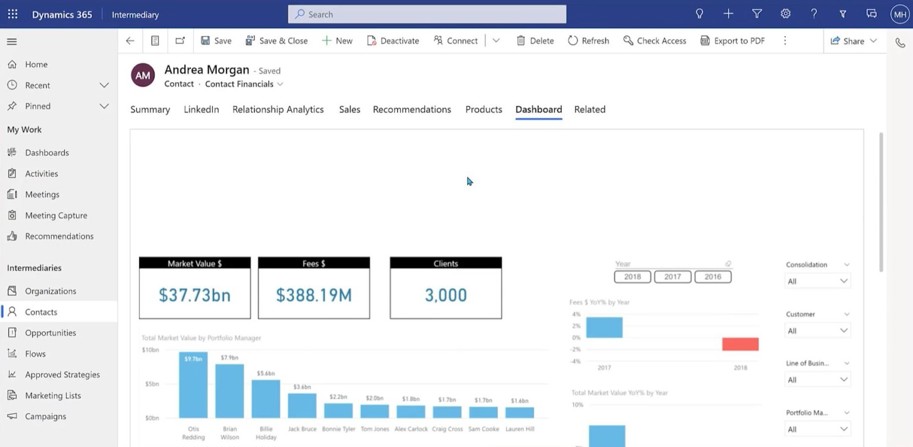913x447 pixels.
Task: Open the MH user profile avatar
Action: tap(900, 14)
